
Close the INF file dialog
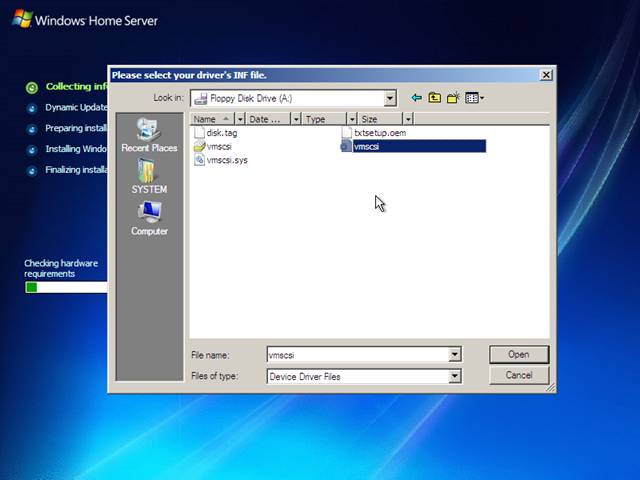coord(546,75)
